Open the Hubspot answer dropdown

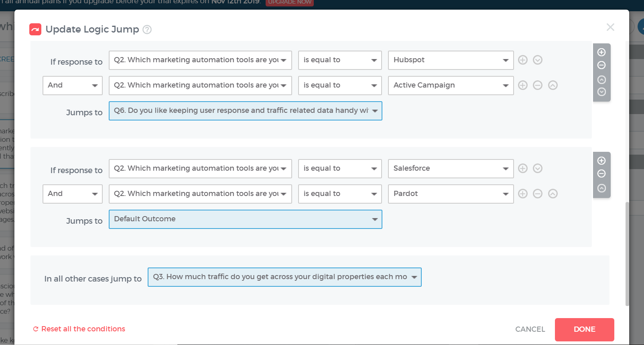[x=451, y=60]
